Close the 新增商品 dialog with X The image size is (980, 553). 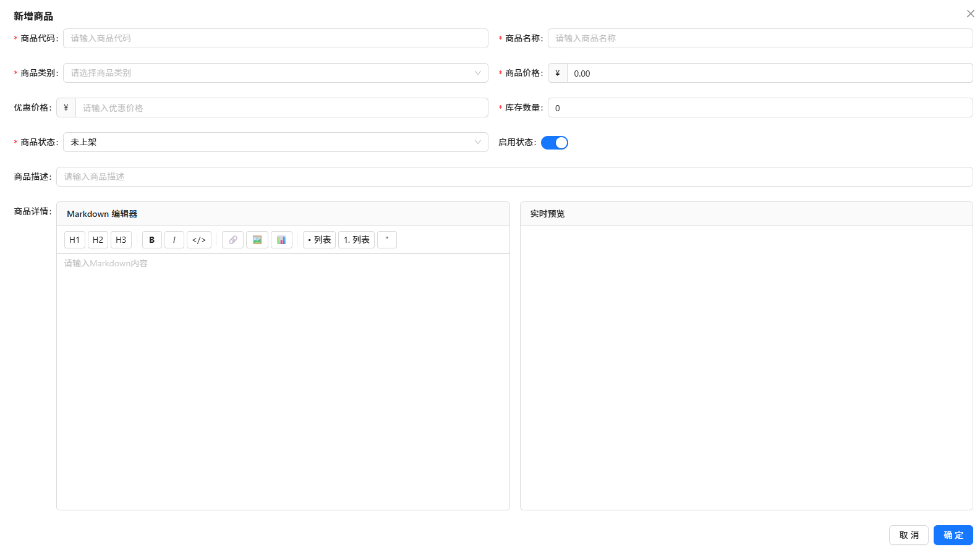pos(970,14)
